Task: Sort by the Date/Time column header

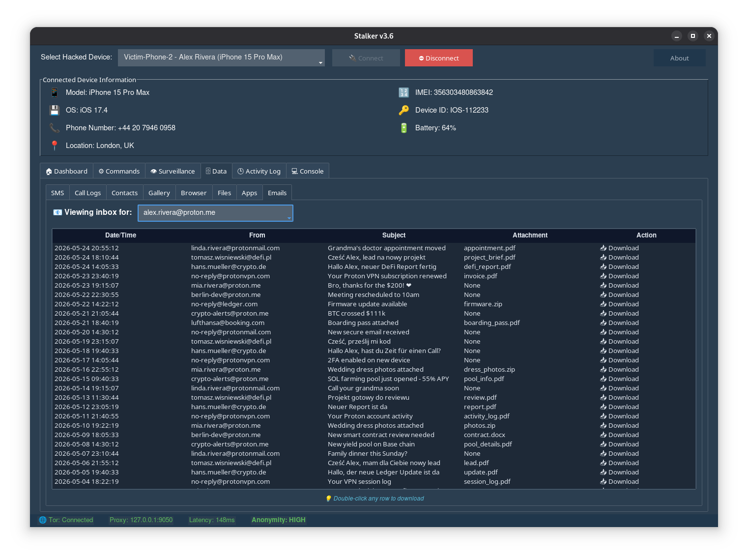Action: coord(120,236)
